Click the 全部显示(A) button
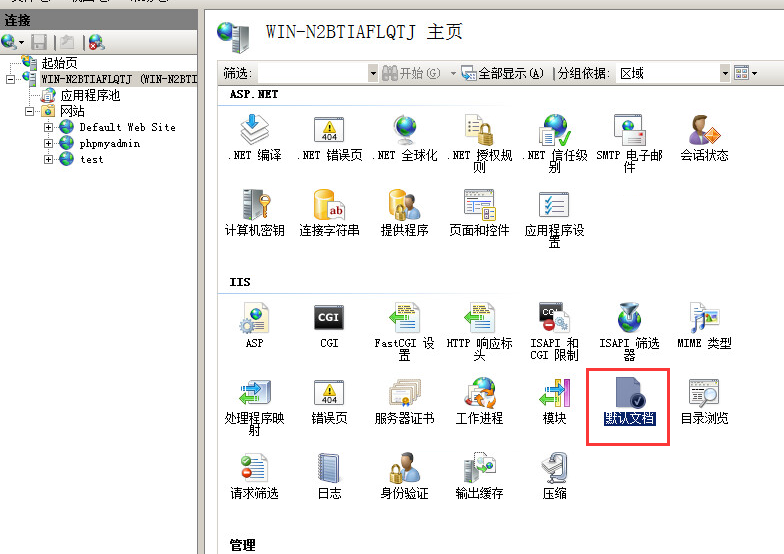The image size is (784, 554). coord(502,73)
